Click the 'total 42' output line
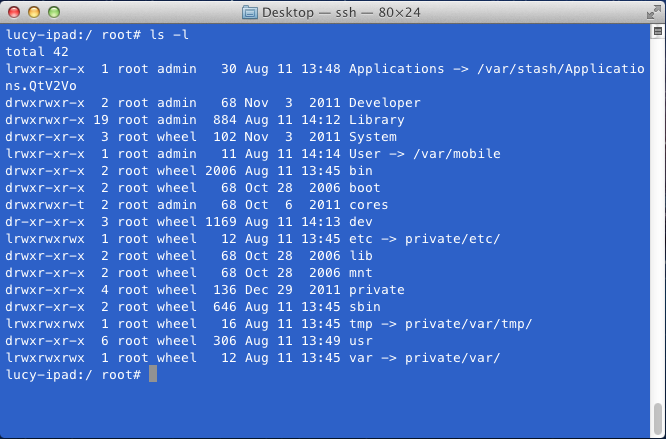Screen dimensions: 666x439 point(37,52)
